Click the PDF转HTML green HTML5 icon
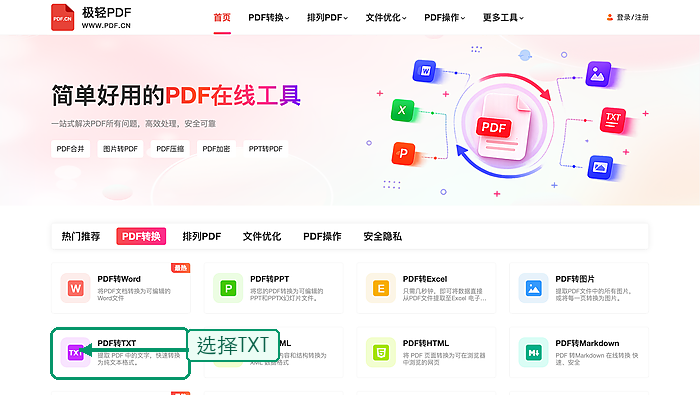 point(381,353)
